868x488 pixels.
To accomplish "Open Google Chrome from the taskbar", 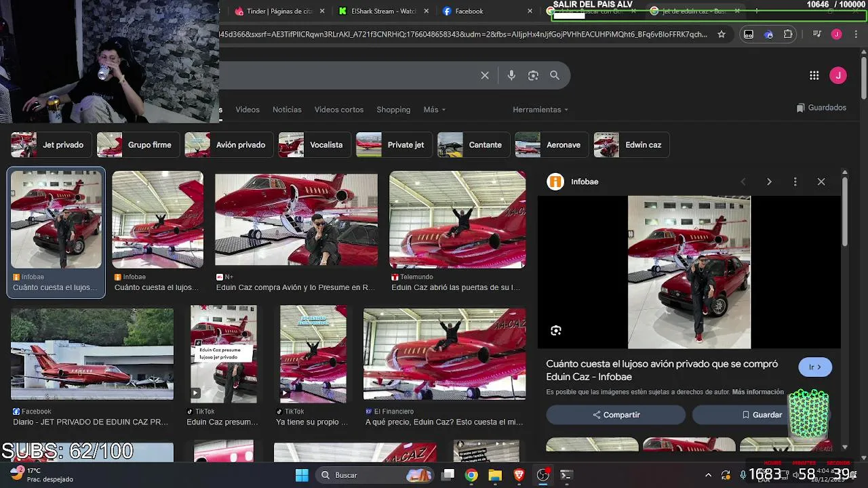I will point(471,475).
